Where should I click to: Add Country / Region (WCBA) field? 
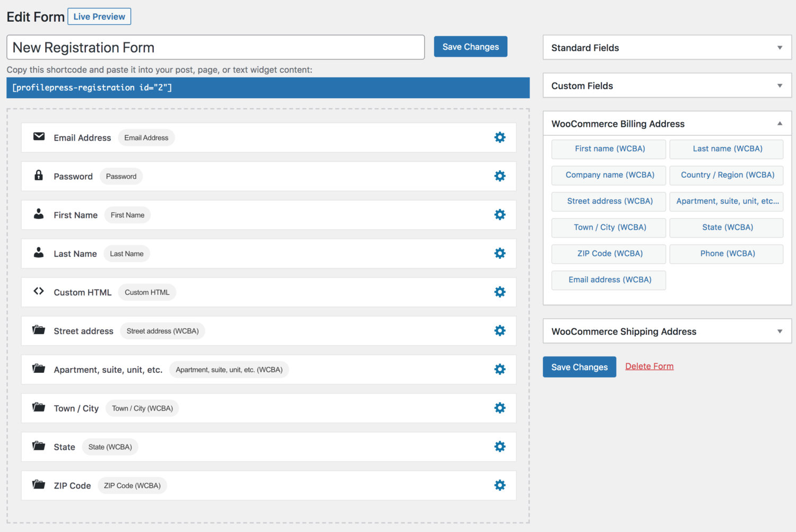[x=726, y=175]
